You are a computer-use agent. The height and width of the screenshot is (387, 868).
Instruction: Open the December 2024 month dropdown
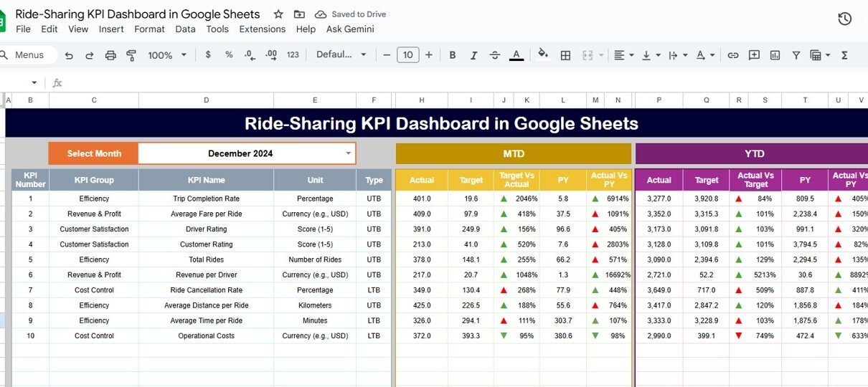point(349,153)
